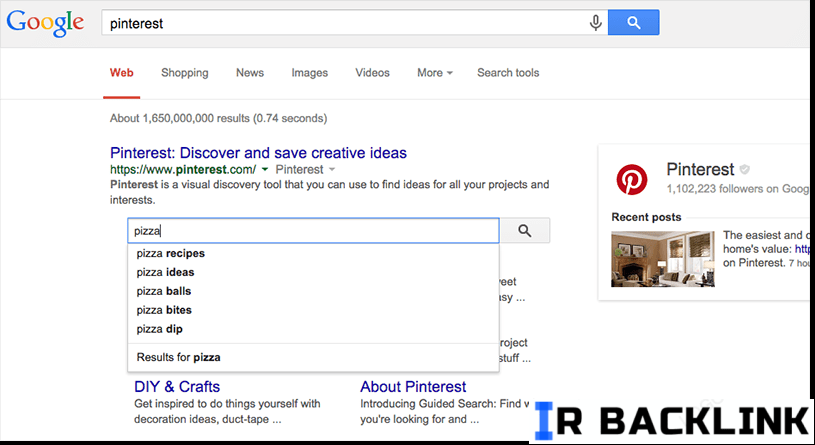
Task: Select the Videos tab
Action: [x=372, y=73]
